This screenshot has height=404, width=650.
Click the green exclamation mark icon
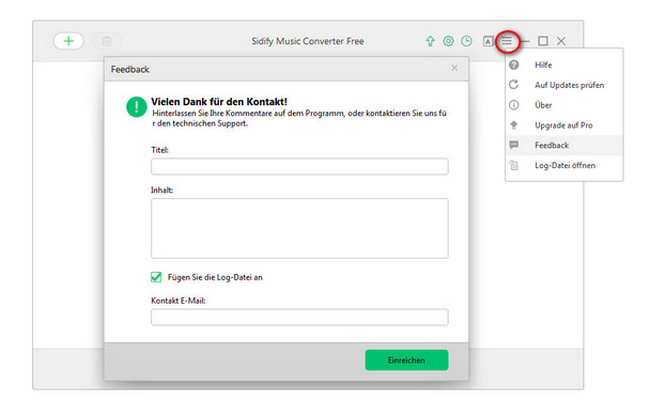pyautogui.click(x=136, y=107)
